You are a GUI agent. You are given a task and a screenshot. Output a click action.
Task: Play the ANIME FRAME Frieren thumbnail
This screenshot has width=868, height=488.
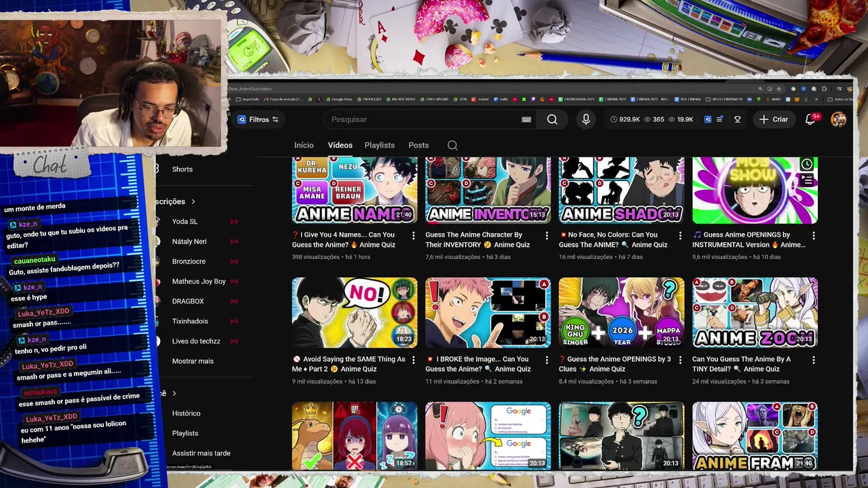coord(755,436)
